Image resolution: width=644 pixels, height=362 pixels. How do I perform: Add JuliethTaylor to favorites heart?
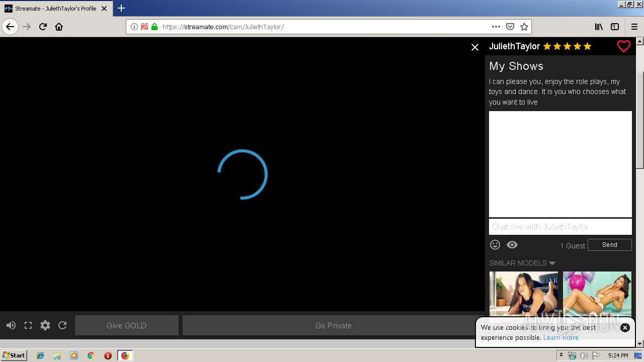pyautogui.click(x=624, y=46)
